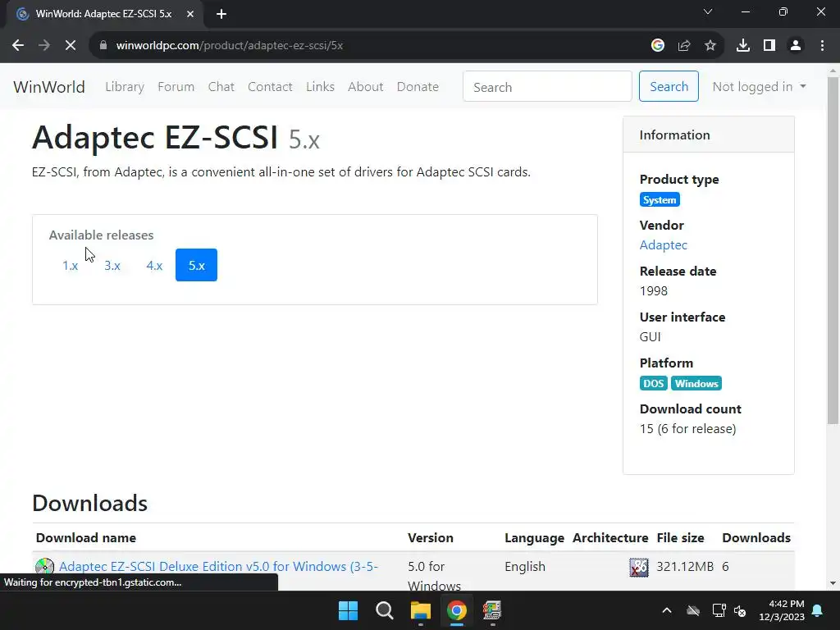The width and height of the screenshot is (840, 630).
Task: Open Chrome three-dot menu
Action: pos(822,46)
